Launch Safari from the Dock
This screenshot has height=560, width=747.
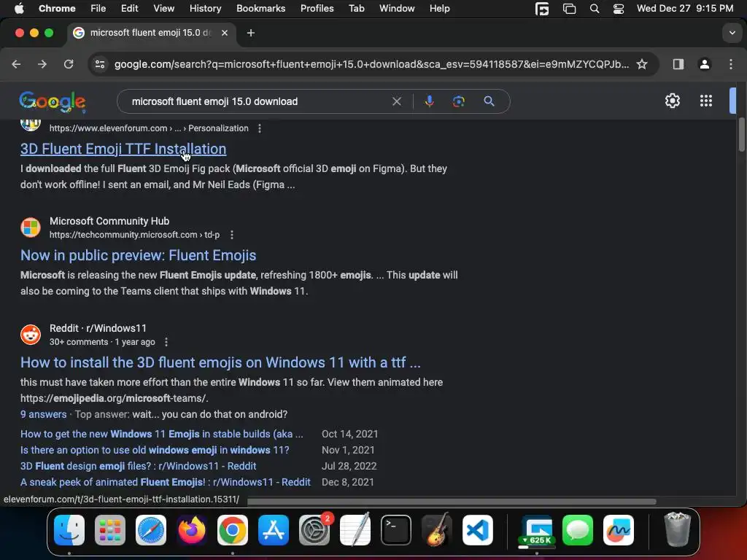click(x=151, y=530)
